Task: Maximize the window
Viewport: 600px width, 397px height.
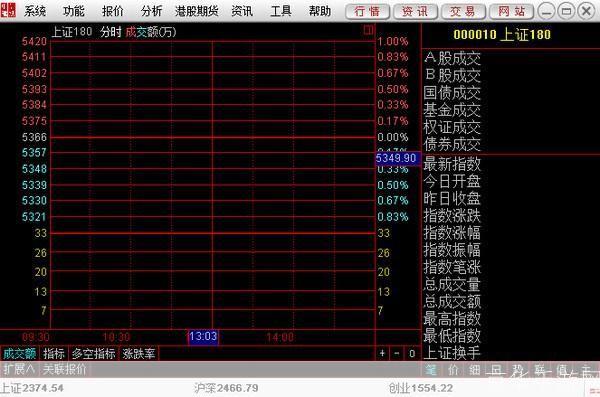Action: 566,11
